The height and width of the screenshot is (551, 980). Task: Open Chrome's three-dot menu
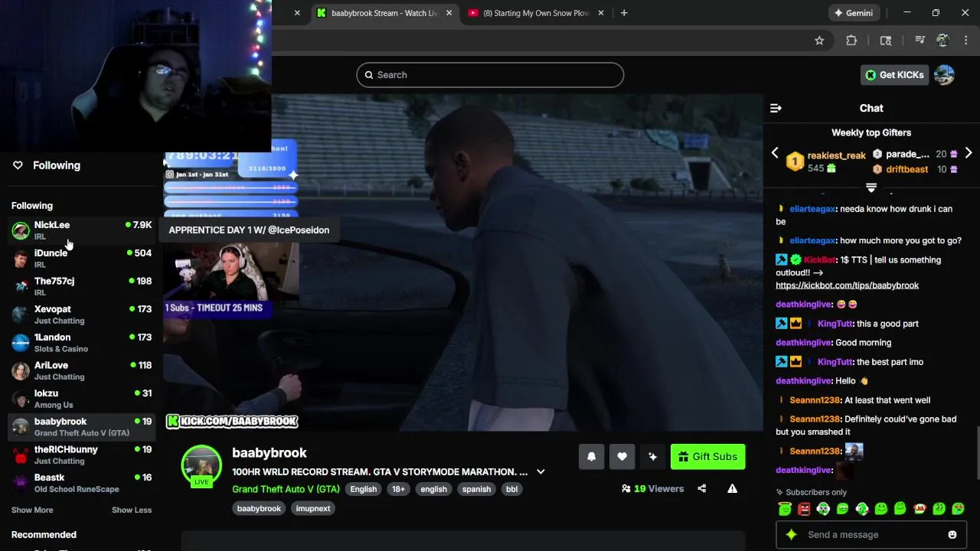965,41
